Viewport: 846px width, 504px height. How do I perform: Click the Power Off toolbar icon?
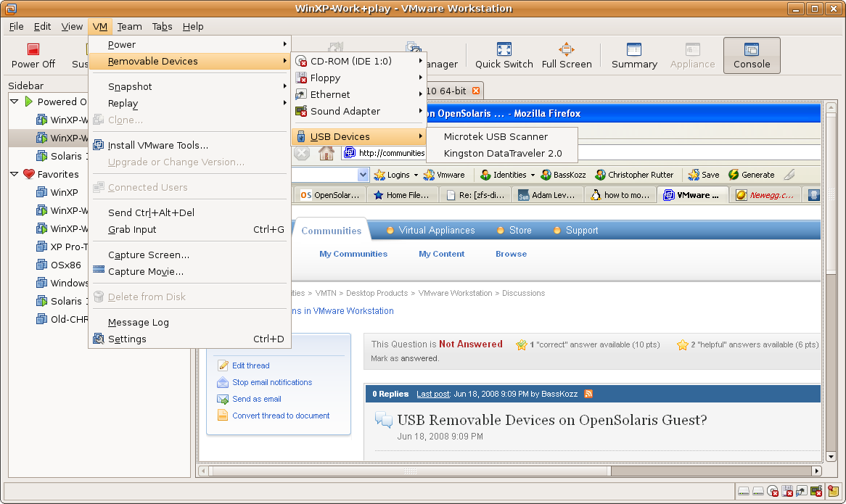click(x=33, y=50)
